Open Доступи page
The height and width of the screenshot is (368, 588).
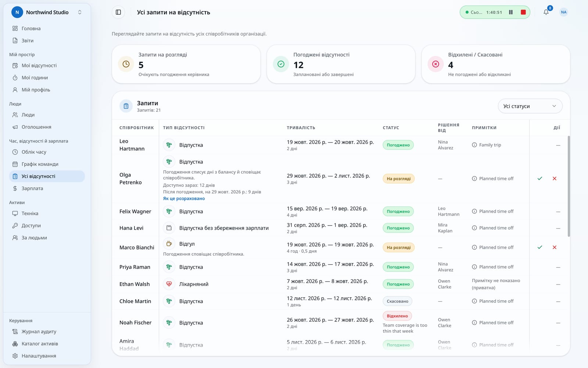[x=47, y=226]
